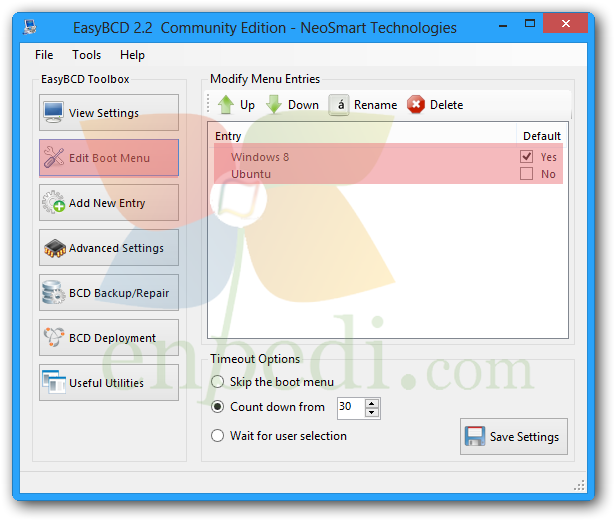Open the Tools menu
Screen dimensions: 615x521
click(86, 55)
